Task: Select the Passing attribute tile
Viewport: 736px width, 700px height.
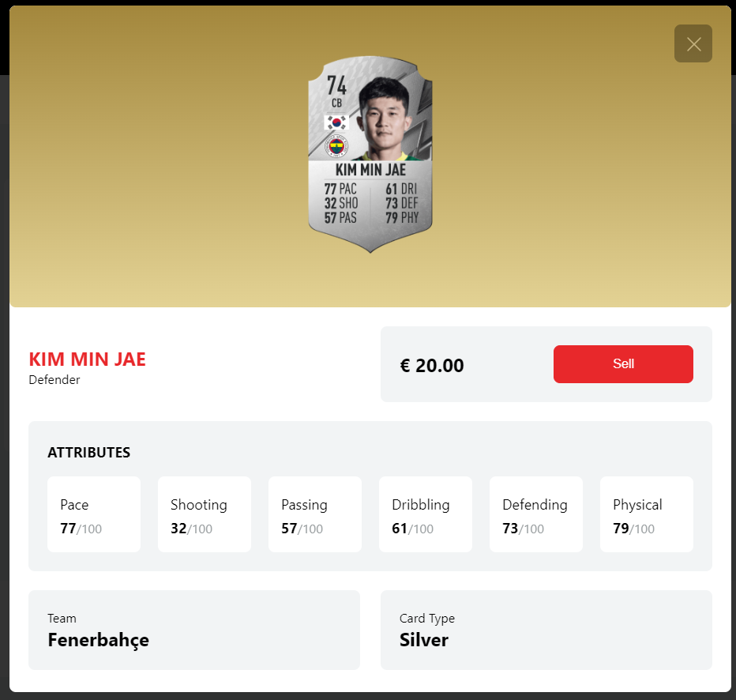Action: pyautogui.click(x=315, y=514)
